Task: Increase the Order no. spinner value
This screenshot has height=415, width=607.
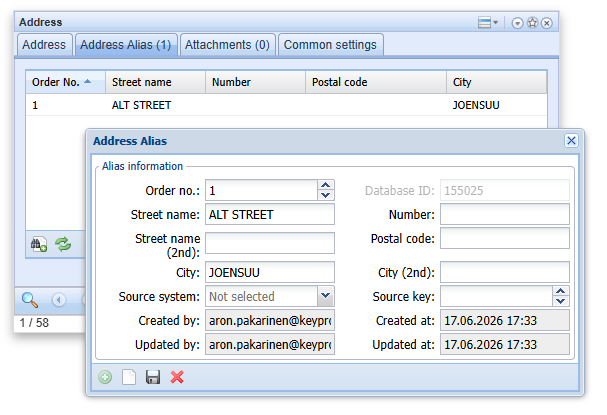Action: tap(326, 185)
